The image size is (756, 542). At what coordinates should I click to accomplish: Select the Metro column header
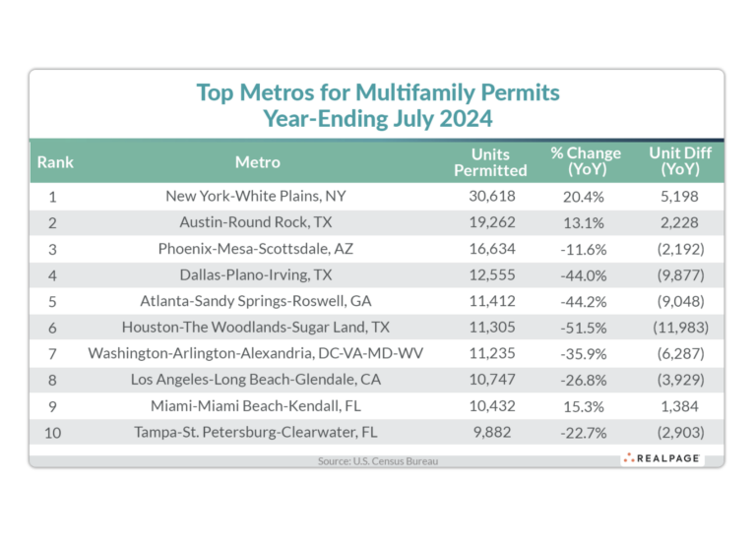pos(257,162)
